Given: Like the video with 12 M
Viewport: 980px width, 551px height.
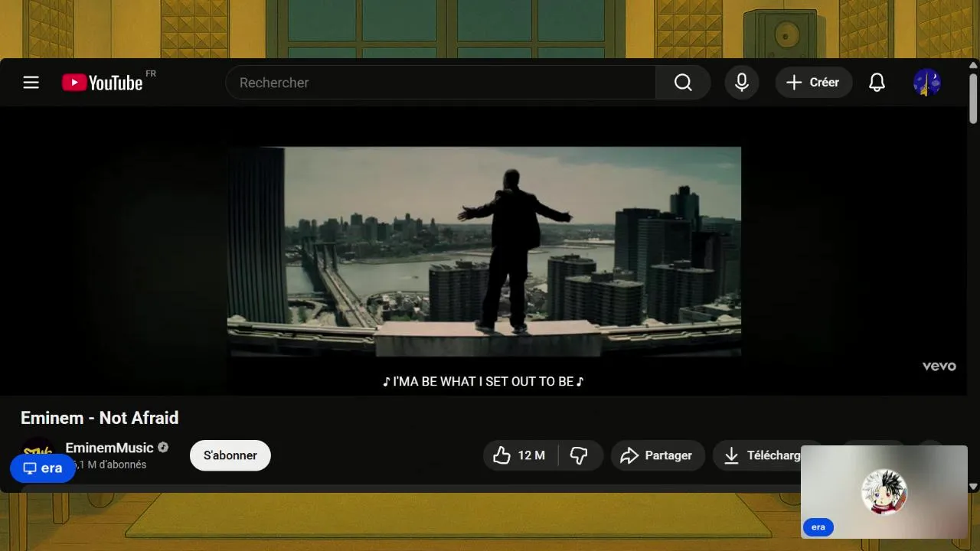Looking at the screenshot, I should pyautogui.click(x=521, y=455).
